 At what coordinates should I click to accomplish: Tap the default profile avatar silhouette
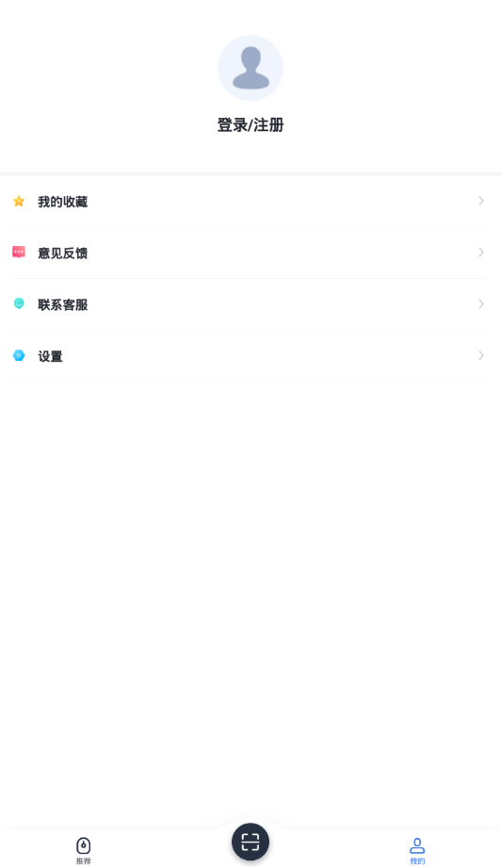250,68
